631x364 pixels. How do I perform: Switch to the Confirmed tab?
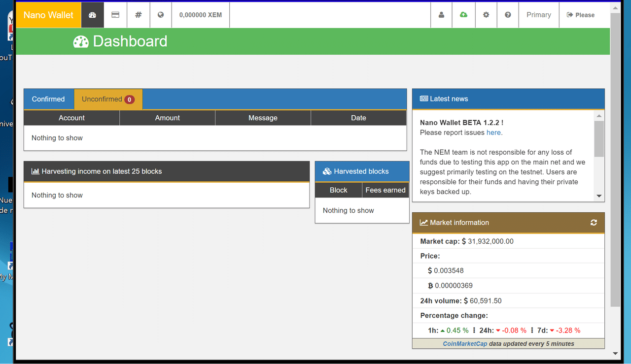pyautogui.click(x=48, y=99)
